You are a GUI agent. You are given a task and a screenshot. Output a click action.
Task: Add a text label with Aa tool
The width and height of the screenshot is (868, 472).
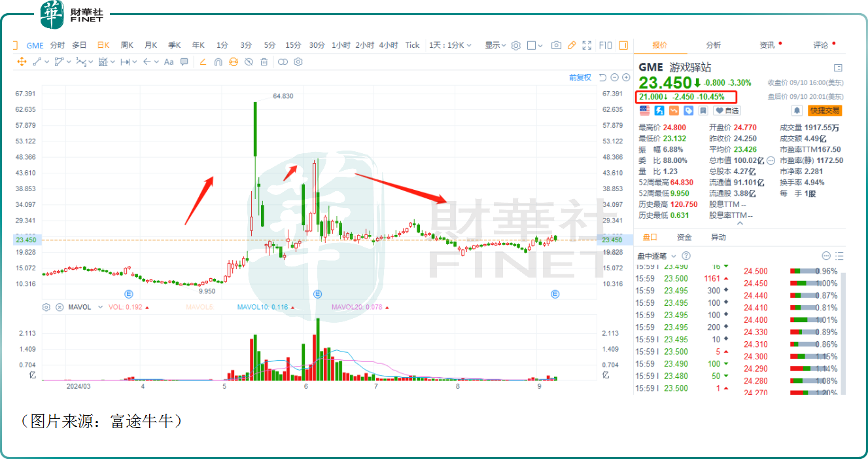(169, 62)
